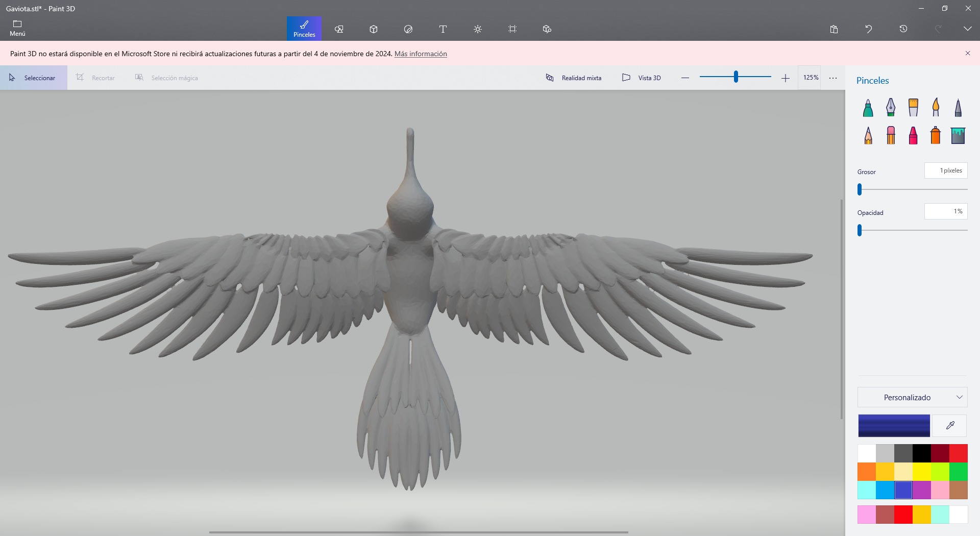Choose the lime green color swatch
980x536 pixels.
tap(940, 472)
